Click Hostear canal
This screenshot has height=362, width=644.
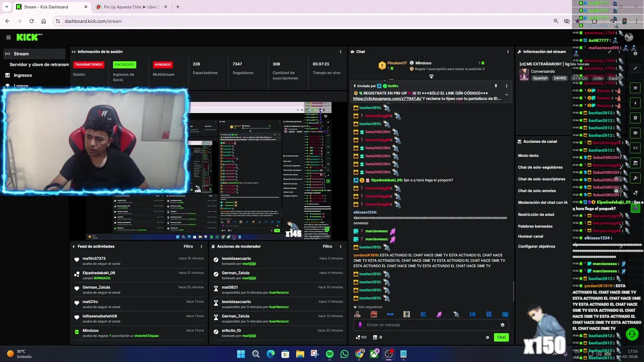click(530, 236)
